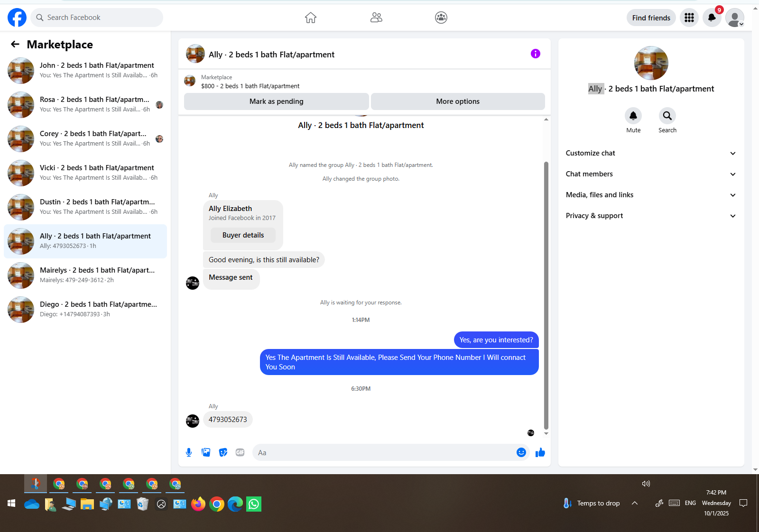This screenshot has height=532, width=759.
Task: Click the Search Facebook field
Action: pos(97,18)
